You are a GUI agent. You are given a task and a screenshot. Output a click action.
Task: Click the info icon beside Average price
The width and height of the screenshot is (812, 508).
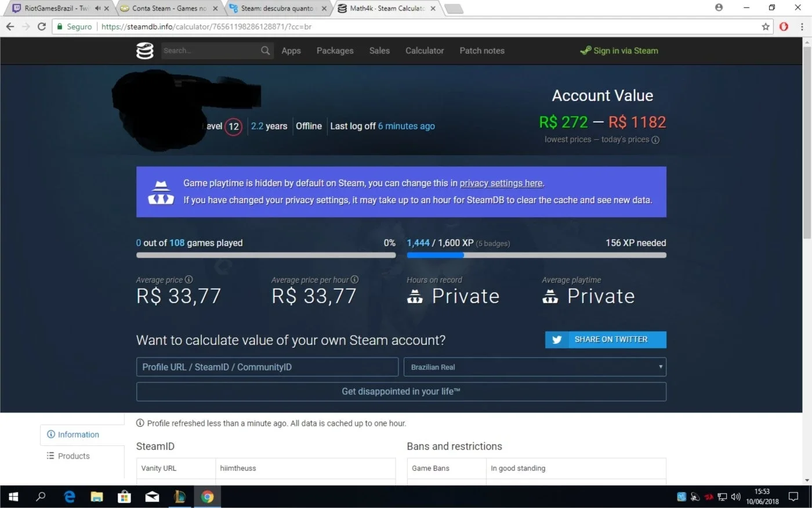tap(188, 280)
